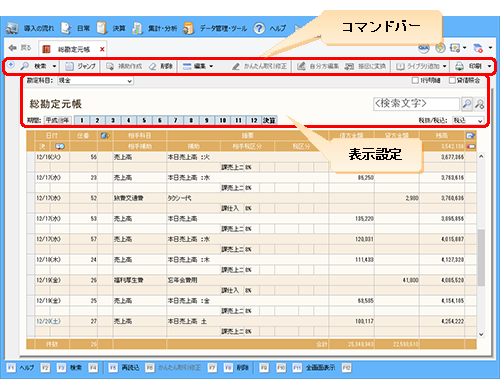Screen dimensions: 500x379
Task: Select month 12 in the 期間 bar
Action: [x=254, y=120]
